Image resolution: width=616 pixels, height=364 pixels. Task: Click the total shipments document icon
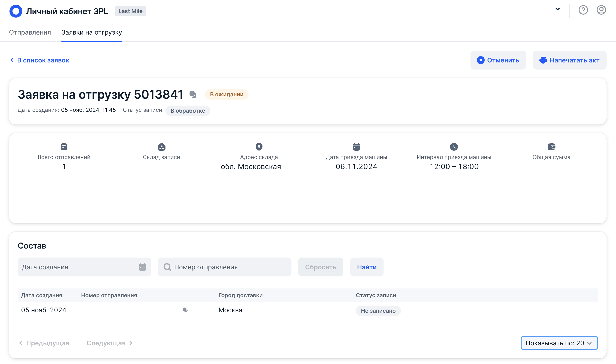(64, 147)
